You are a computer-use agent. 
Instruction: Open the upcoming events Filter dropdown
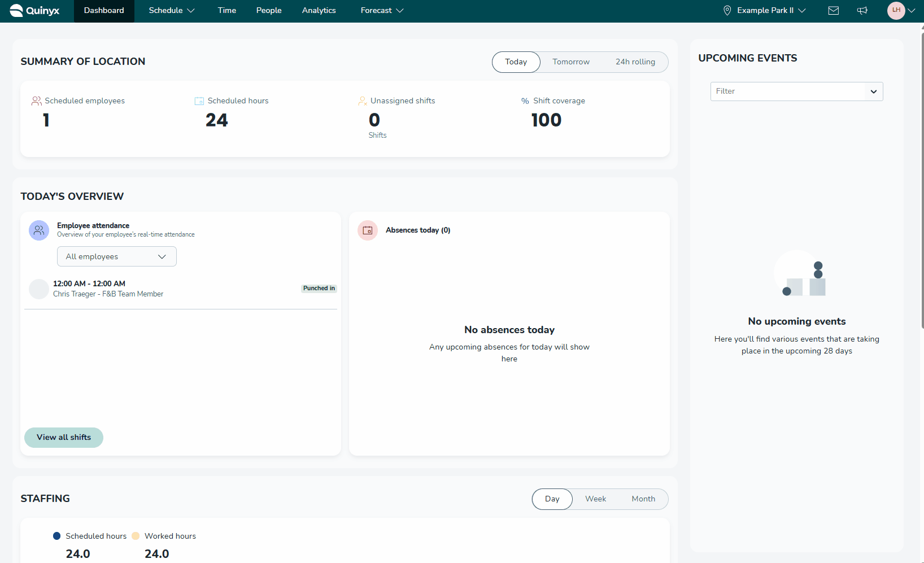pyautogui.click(x=796, y=91)
